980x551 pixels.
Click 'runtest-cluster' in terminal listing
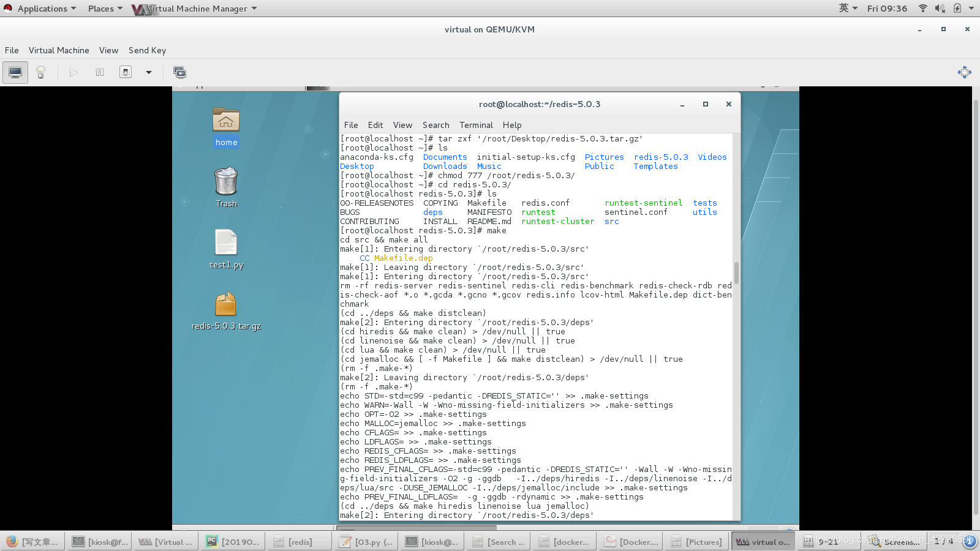coord(557,222)
